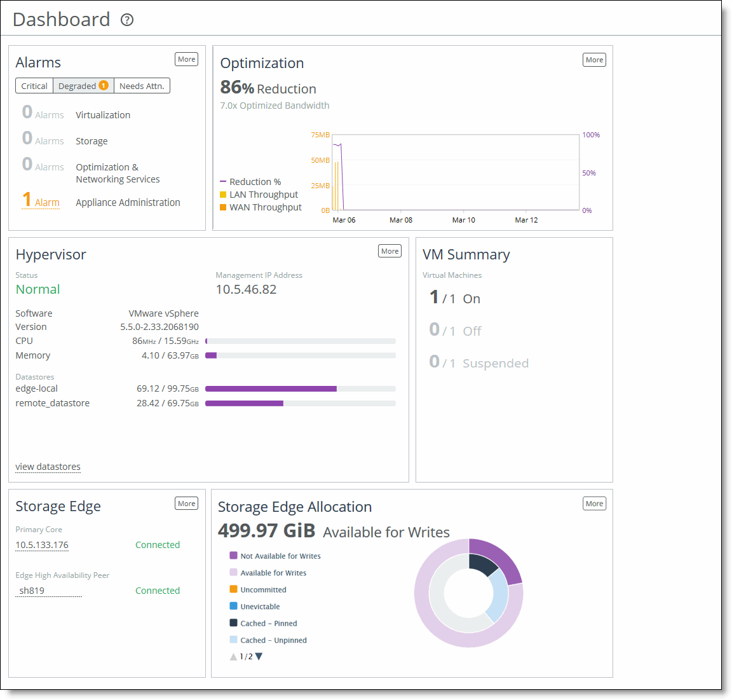Image resolution: width=732 pixels, height=700 pixels.
Task: Switch to the Needs Attn. alarms tab
Action: click(141, 85)
